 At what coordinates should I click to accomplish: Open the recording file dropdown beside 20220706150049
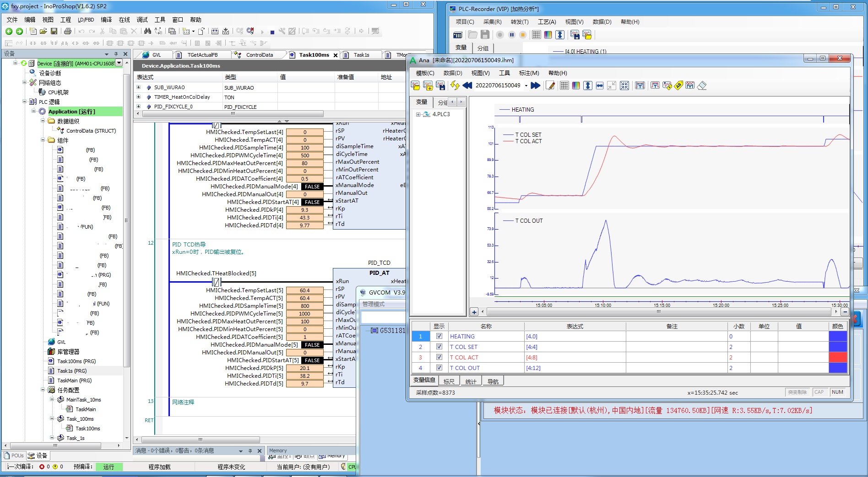click(x=526, y=86)
